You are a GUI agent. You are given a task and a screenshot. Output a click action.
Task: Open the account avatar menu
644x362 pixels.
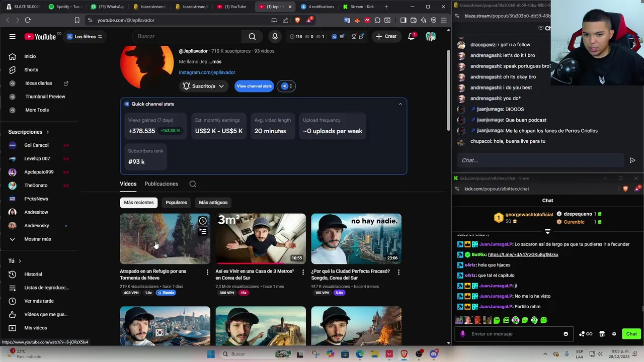point(431,36)
